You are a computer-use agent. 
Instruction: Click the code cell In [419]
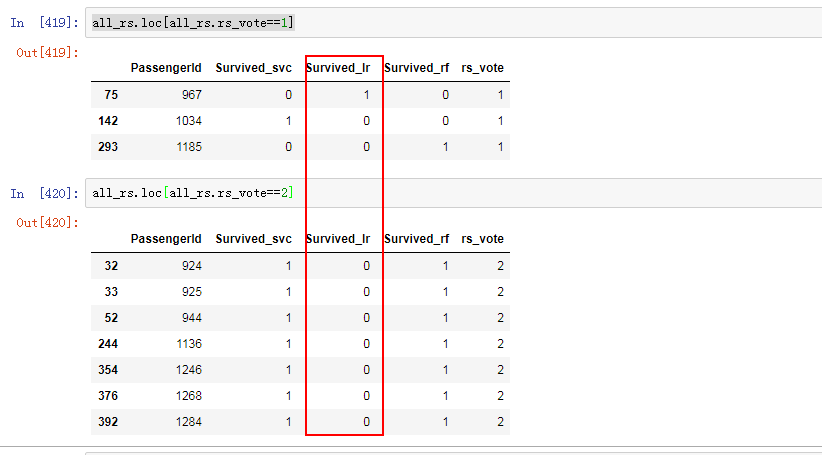click(453, 23)
